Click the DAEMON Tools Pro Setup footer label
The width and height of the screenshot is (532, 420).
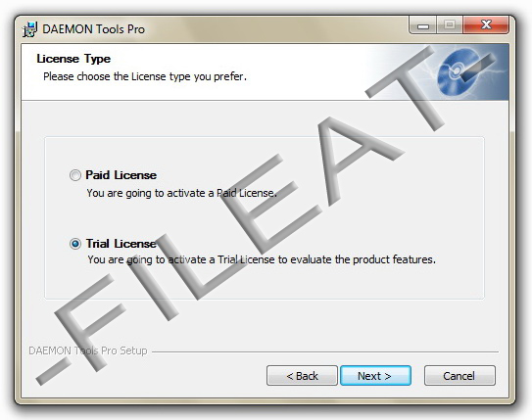click(88, 350)
